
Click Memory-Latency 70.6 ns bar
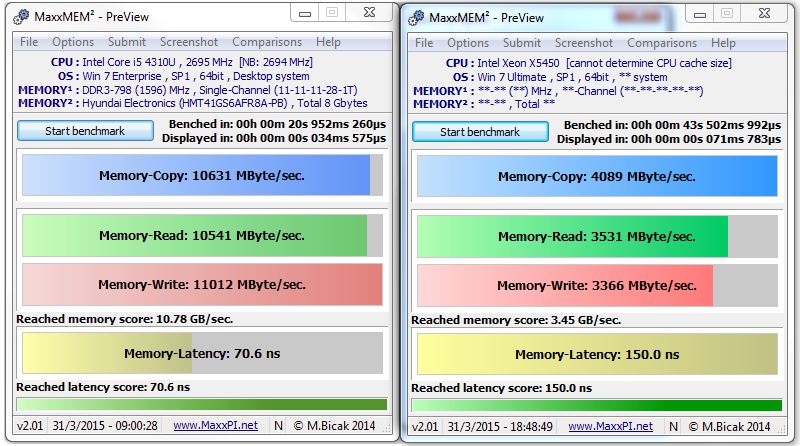point(202,353)
